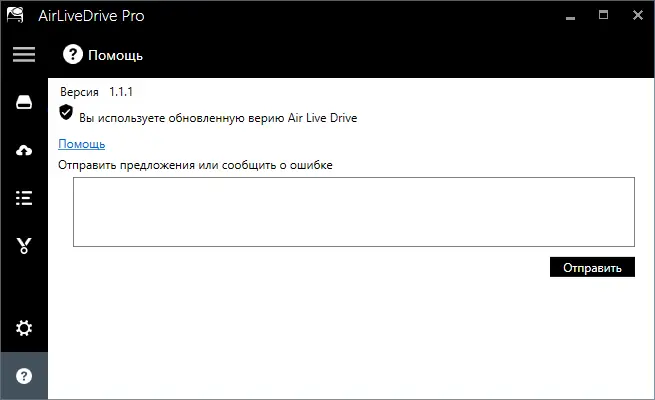Click the AirLiveDrive app icon in the title bar
655x400 pixels.
[15, 14]
